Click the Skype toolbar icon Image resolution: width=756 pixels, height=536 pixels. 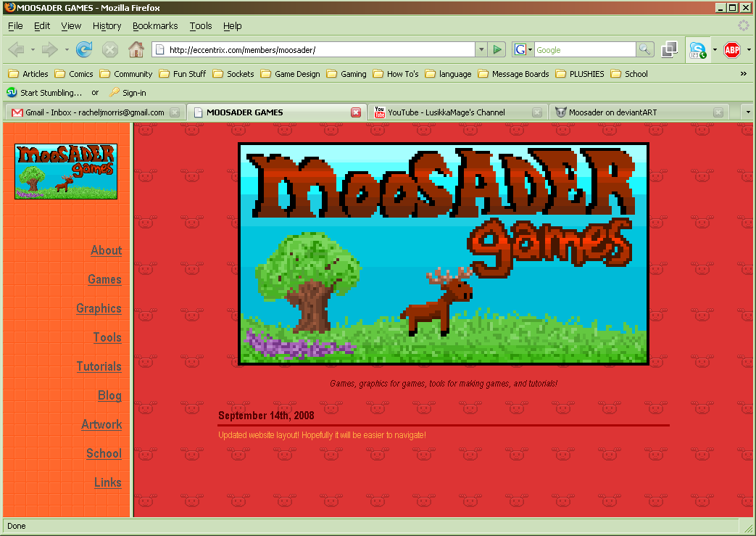[x=697, y=50]
